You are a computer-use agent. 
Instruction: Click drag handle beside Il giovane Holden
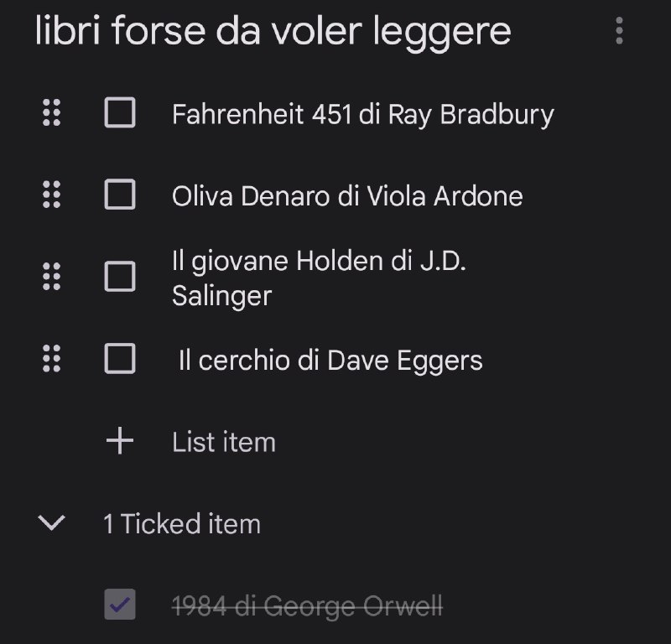pos(52,277)
